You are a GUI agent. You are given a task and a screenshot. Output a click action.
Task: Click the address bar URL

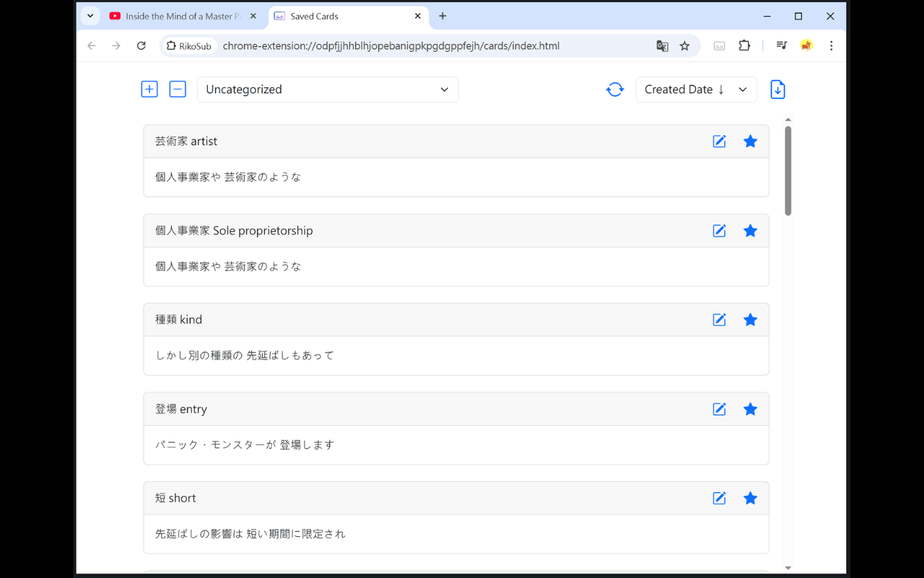(x=391, y=46)
